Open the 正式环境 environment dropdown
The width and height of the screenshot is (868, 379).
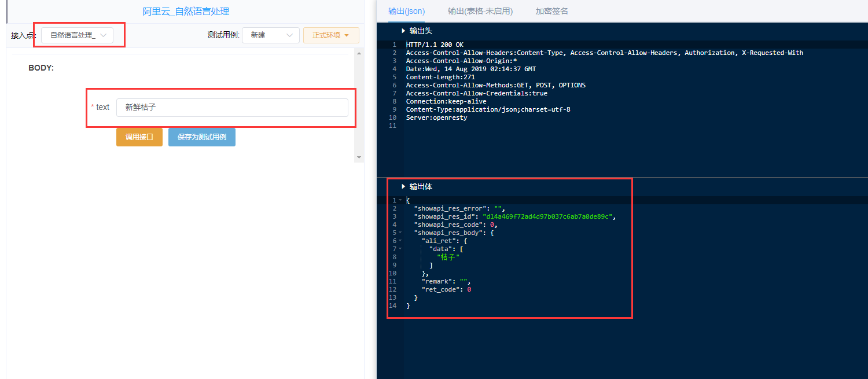coord(331,35)
